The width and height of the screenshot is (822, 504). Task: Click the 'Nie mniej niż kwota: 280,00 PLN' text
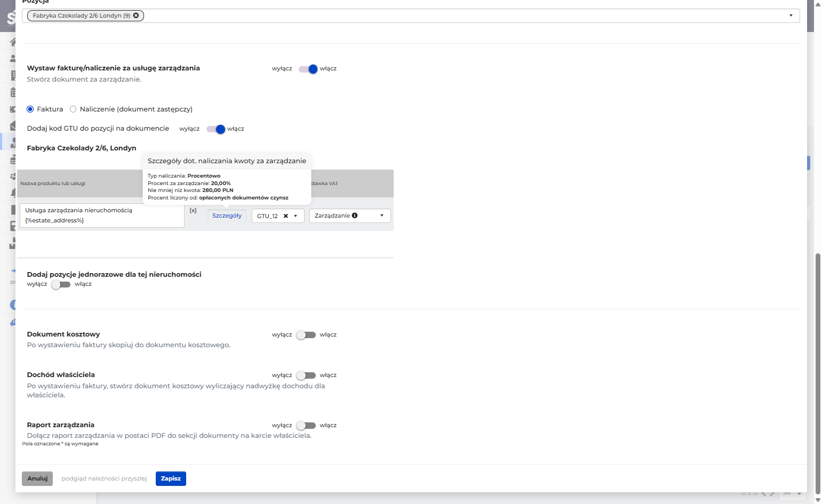coord(190,190)
